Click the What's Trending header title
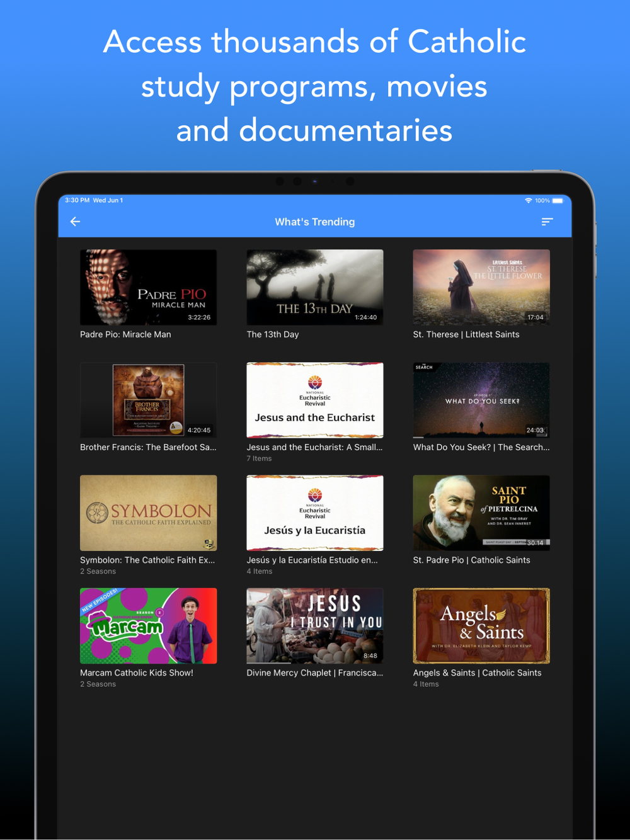630x840 pixels. coord(315,222)
